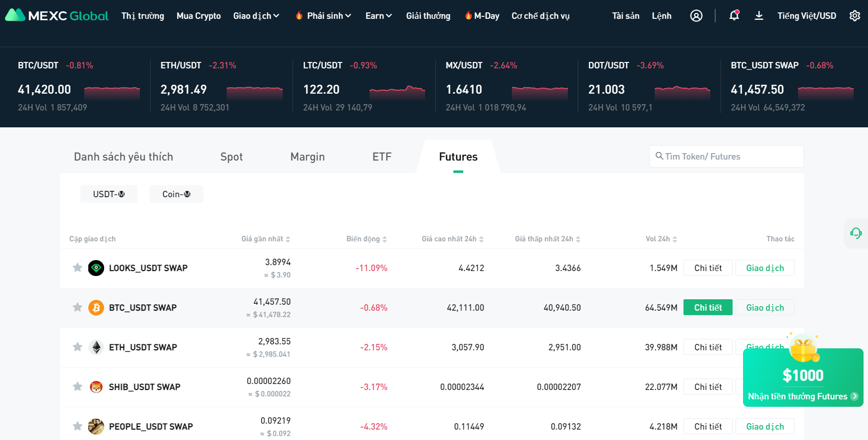Image resolution: width=868 pixels, height=440 pixels.
Task: Open the Thị trường menu
Action: point(143,16)
